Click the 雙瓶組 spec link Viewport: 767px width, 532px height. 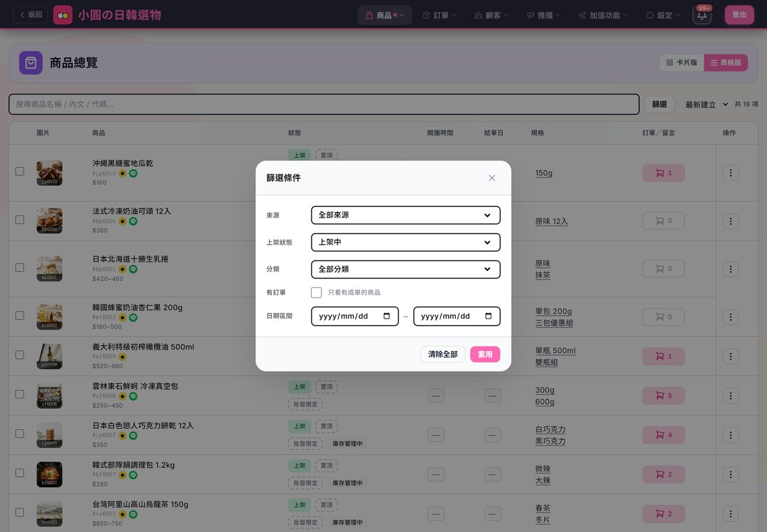point(546,363)
